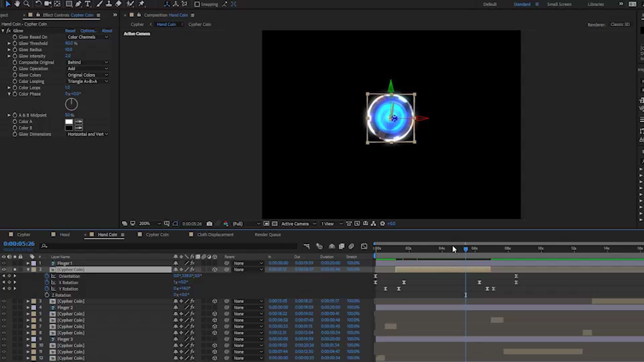Hide the Finger 2 layer
The height and width of the screenshot is (362, 644).
coord(4,308)
